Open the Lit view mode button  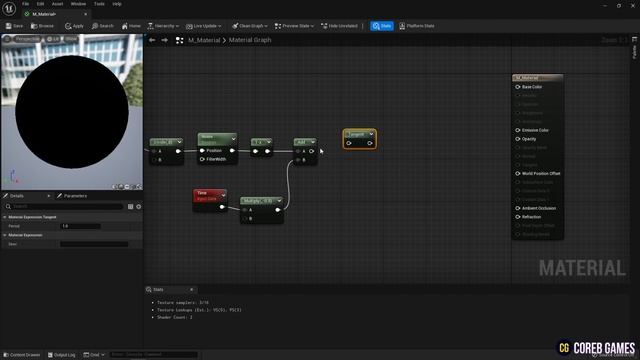click(x=53, y=39)
